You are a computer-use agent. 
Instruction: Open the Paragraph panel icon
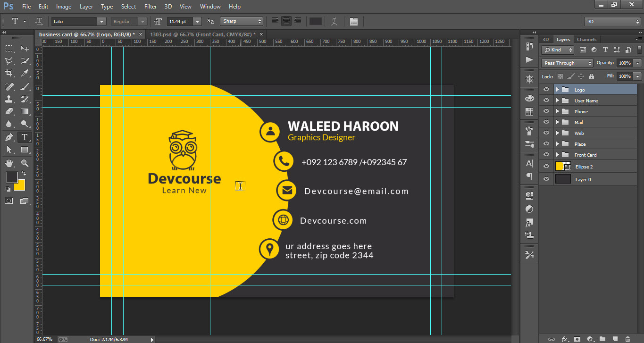click(529, 177)
